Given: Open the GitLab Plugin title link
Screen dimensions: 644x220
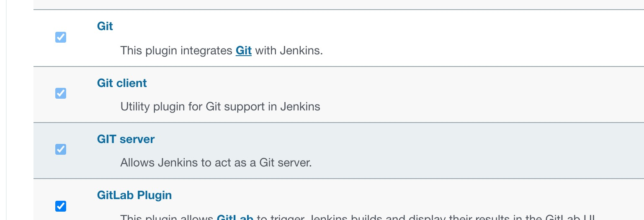Looking at the screenshot, I should point(134,195).
